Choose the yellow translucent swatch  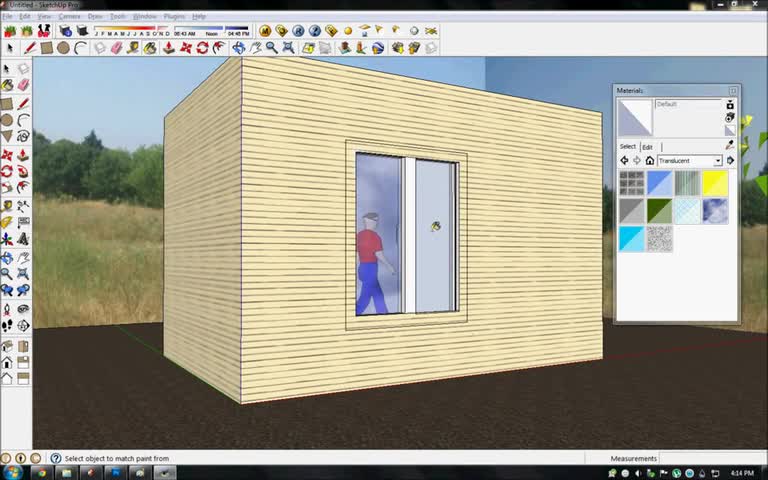tap(715, 183)
